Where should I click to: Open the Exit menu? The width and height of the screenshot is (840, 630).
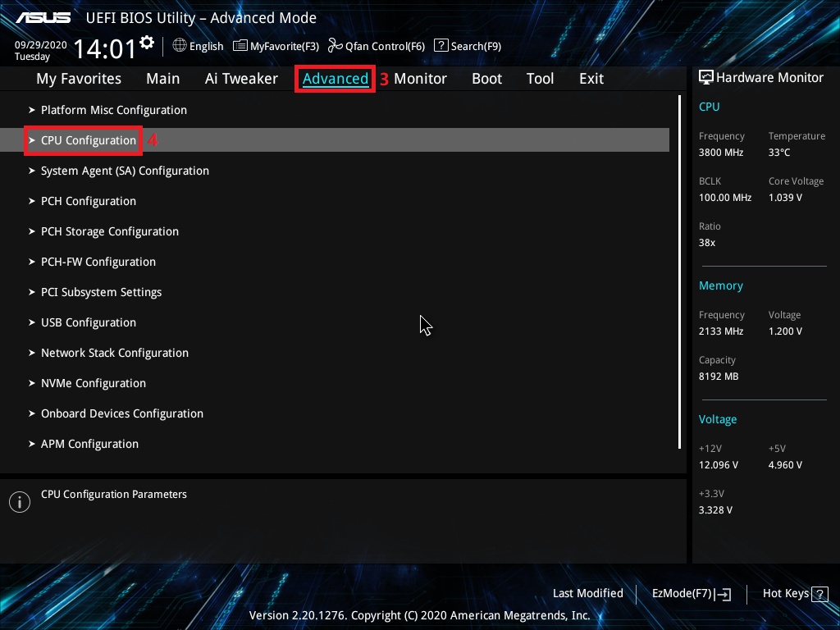(591, 78)
